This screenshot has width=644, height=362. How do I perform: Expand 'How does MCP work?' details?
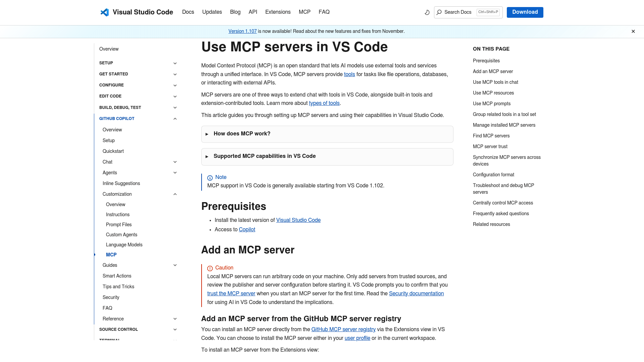pos(327,134)
